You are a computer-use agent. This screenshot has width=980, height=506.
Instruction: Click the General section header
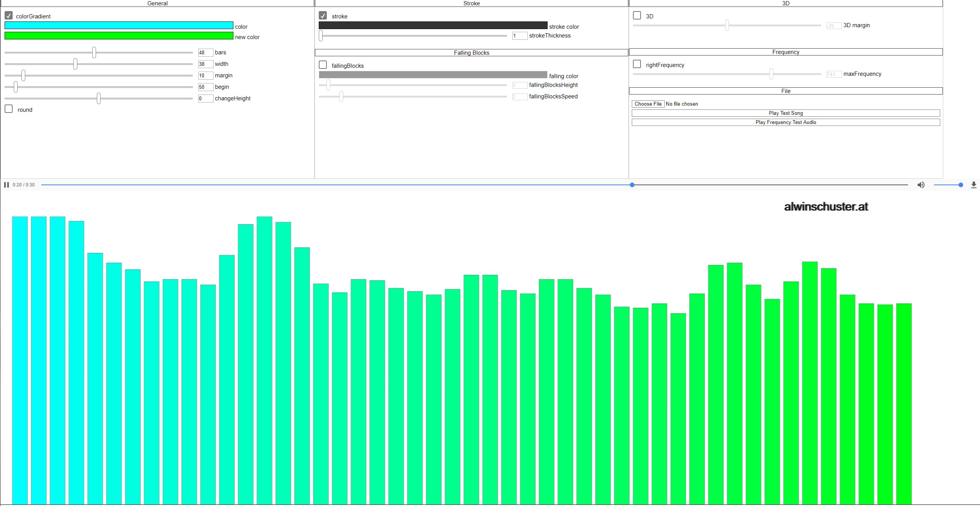pyautogui.click(x=157, y=3)
